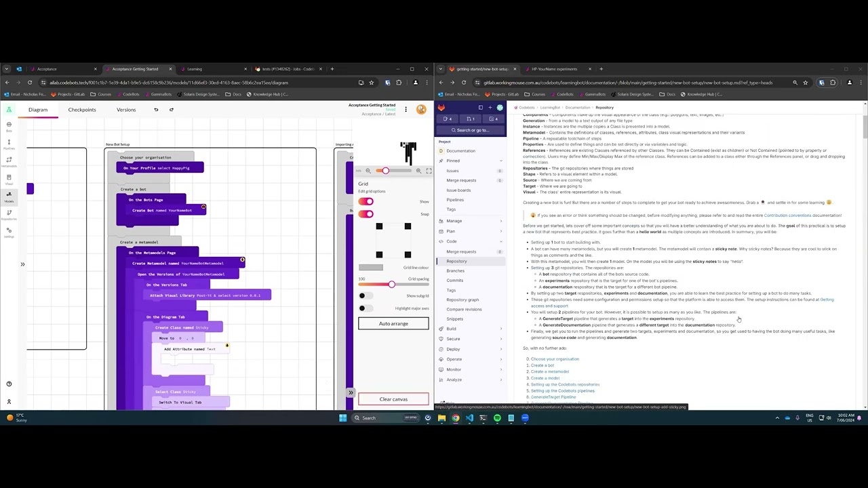868x488 pixels.
Task: Follow the Setting up the Codebots pipelines link
Action: [x=563, y=391]
